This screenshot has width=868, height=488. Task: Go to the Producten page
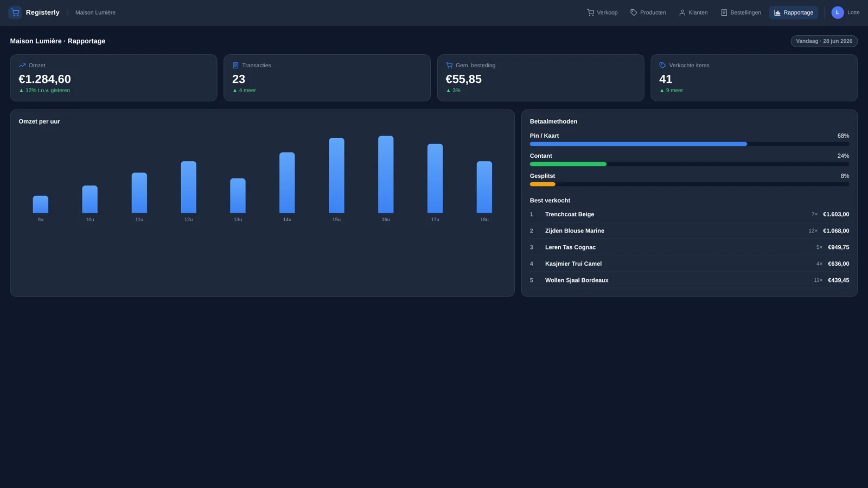[648, 12]
